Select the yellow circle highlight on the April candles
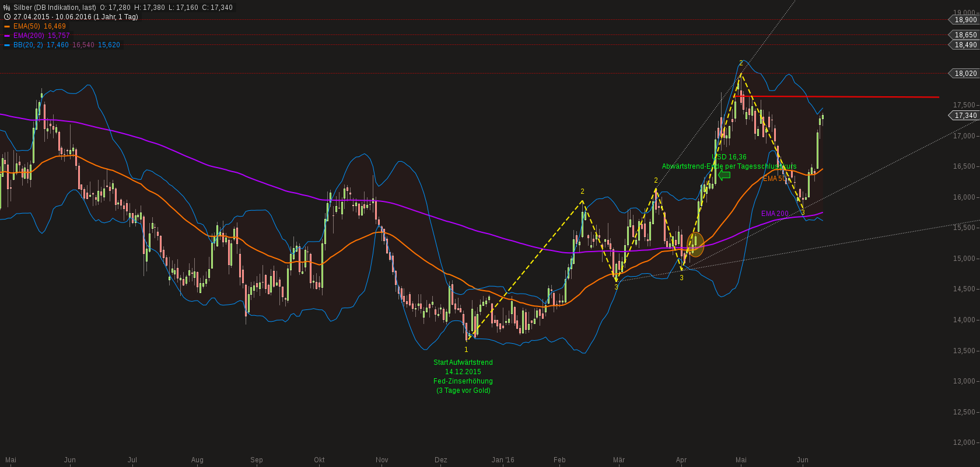Screen dimensions: 980x467 (x=695, y=244)
